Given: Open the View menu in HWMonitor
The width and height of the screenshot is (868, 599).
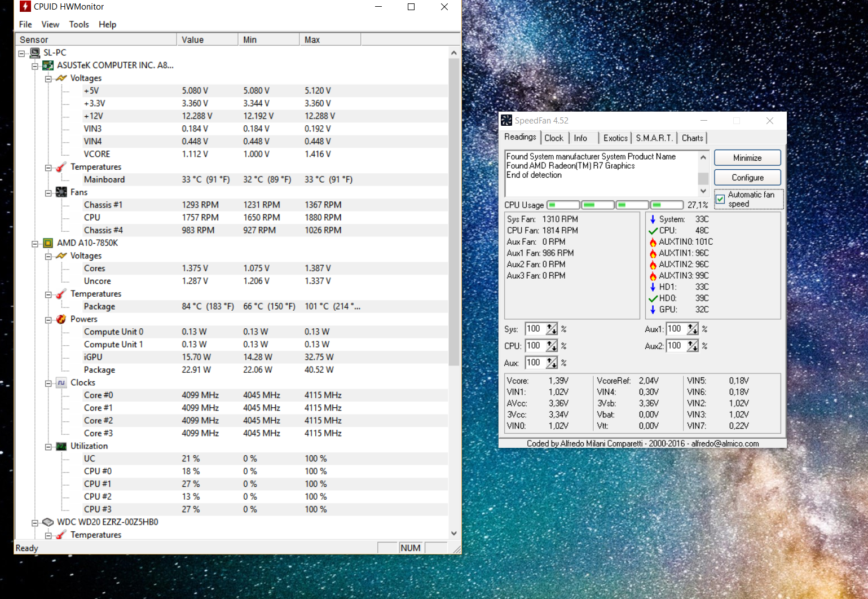Looking at the screenshot, I should click(x=50, y=24).
